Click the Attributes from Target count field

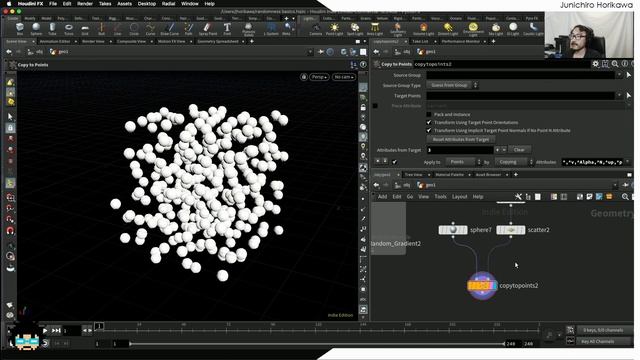pos(460,150)
